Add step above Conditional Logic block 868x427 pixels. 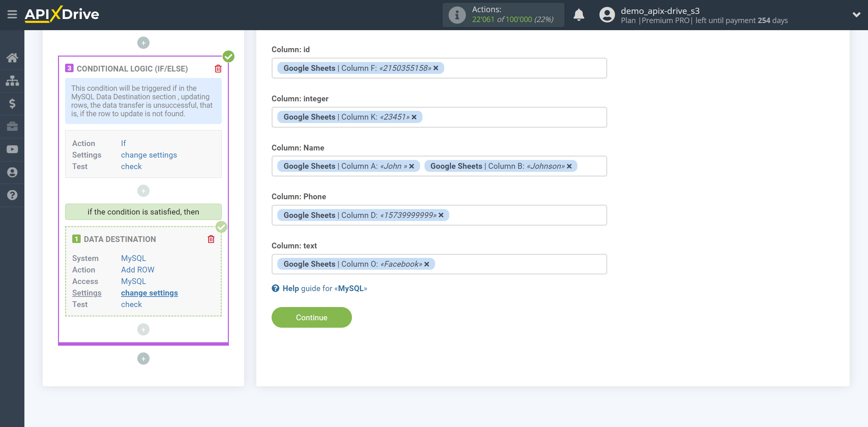(143, 43)
